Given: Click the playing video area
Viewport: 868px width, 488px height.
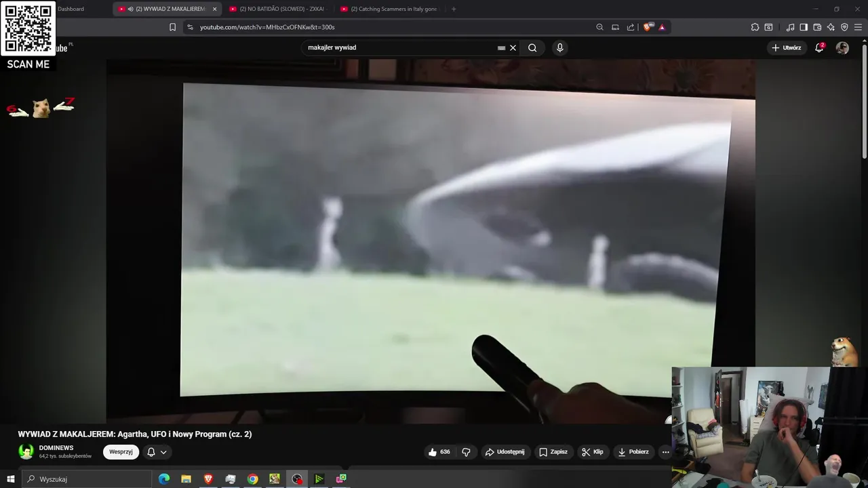Looking at the screenshot, I should [x=431, y=241].
